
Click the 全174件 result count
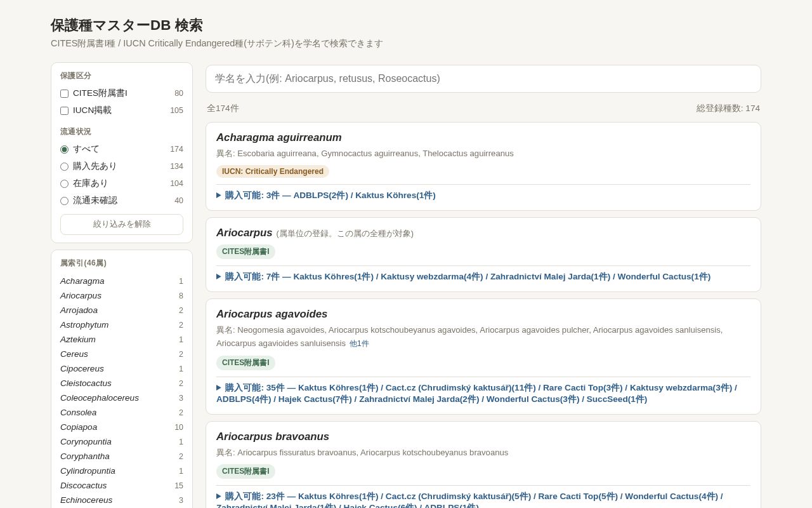click(x=223, y=109)
